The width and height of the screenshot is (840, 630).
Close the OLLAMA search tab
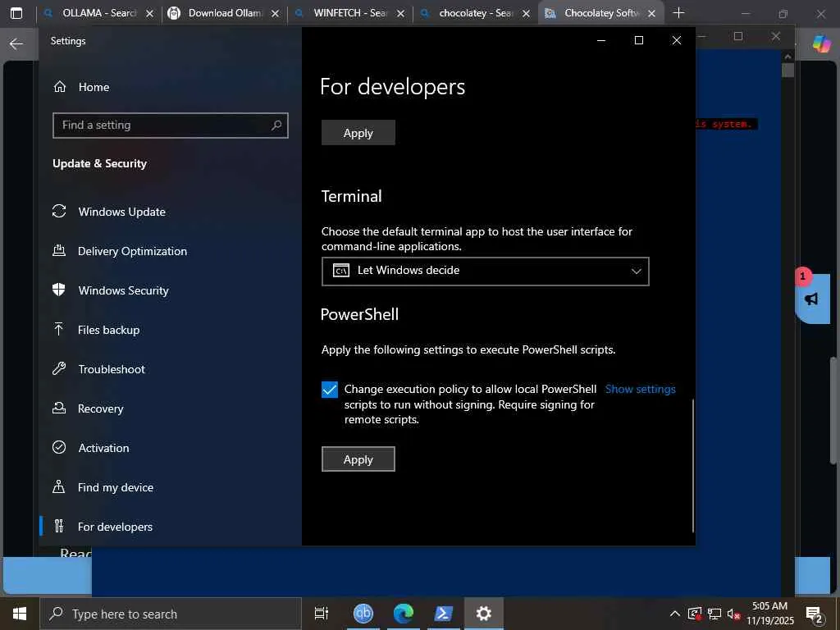(x=149, y=13)
